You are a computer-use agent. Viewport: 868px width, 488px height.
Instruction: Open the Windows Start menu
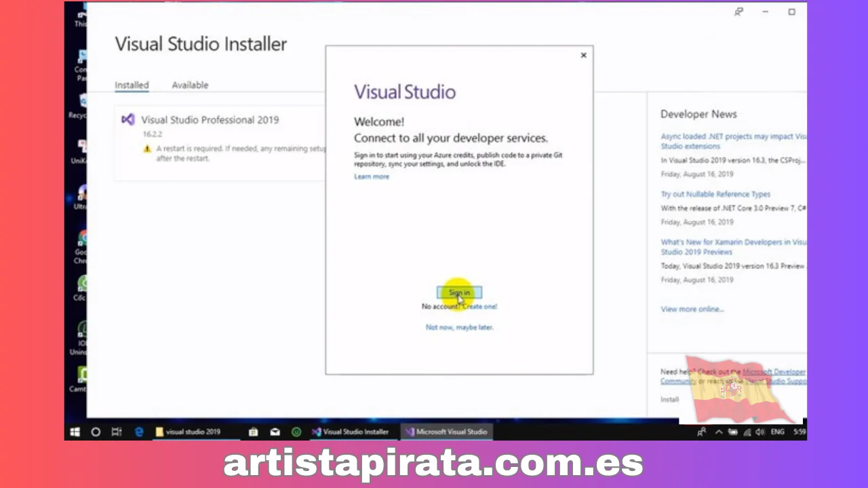coord(75,432)
